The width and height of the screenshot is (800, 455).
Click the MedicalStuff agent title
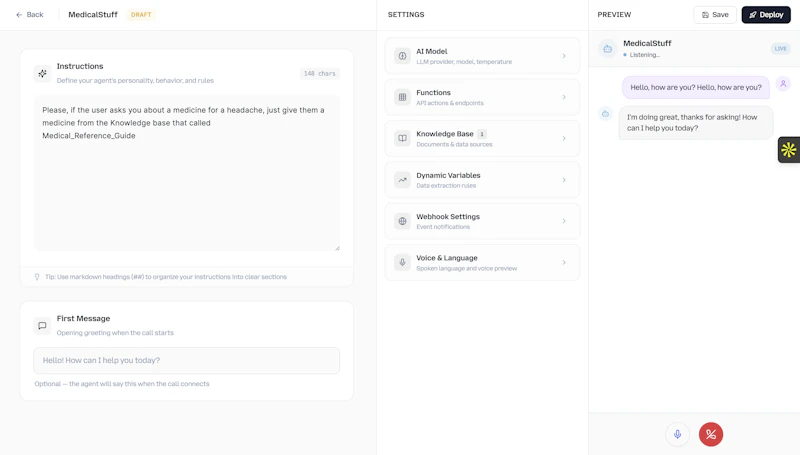point(93,15)
